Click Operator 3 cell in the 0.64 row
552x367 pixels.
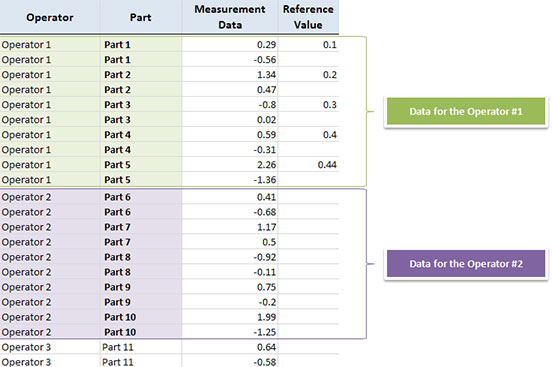point(50,347)
